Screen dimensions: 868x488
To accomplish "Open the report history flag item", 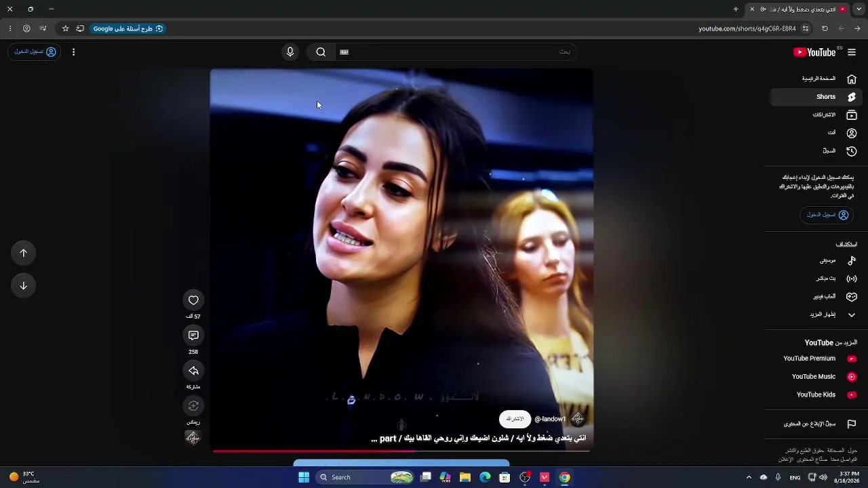I will [x=816, y=424].
